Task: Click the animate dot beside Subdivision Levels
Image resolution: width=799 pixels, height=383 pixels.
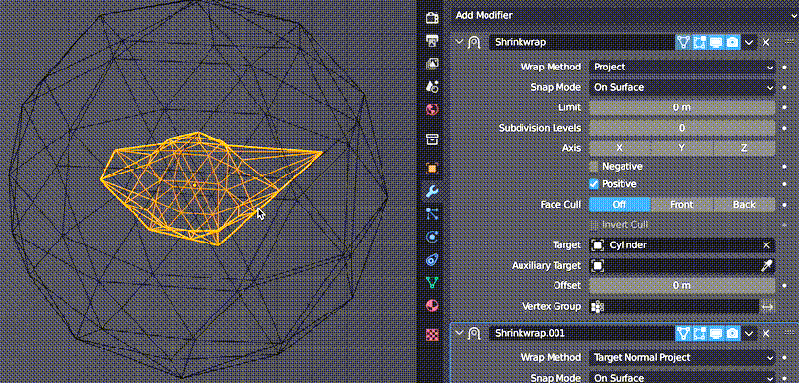Action: click(785, 128)
